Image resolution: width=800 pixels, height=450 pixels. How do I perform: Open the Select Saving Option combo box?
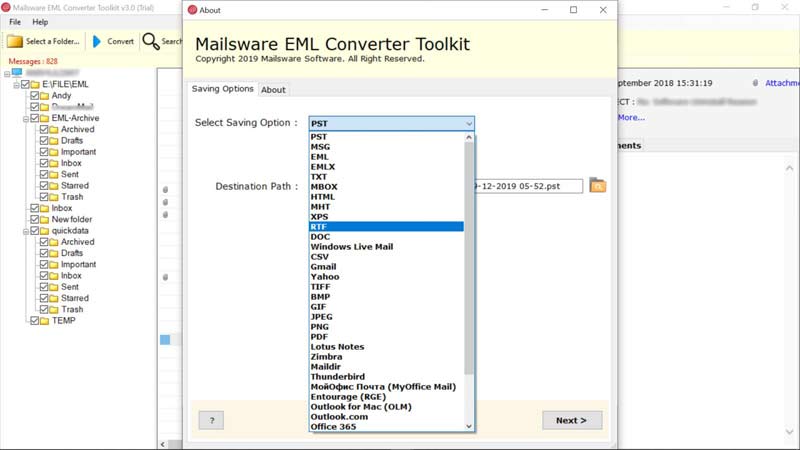[x=391, y=123]
